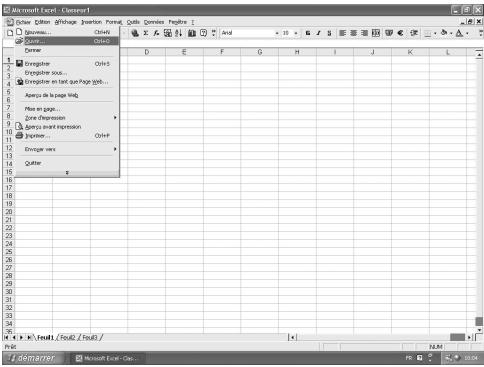Click the hyperlink insert icon before AutoSum
The image size is (484, 367).
click(x=135, y=33)
